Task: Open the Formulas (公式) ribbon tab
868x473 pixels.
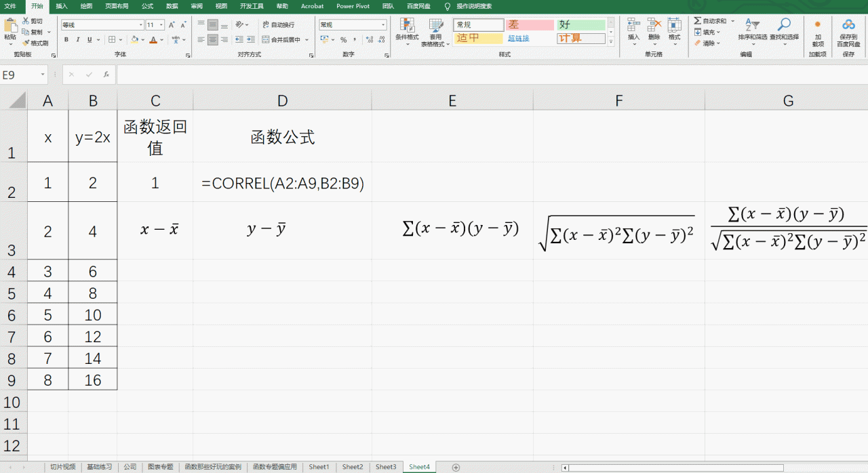Action: click(147, 6)
